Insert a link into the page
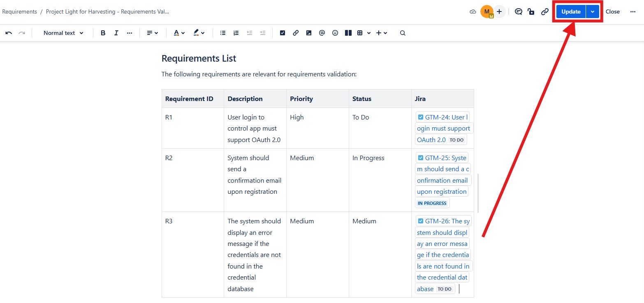 (296, 33)
